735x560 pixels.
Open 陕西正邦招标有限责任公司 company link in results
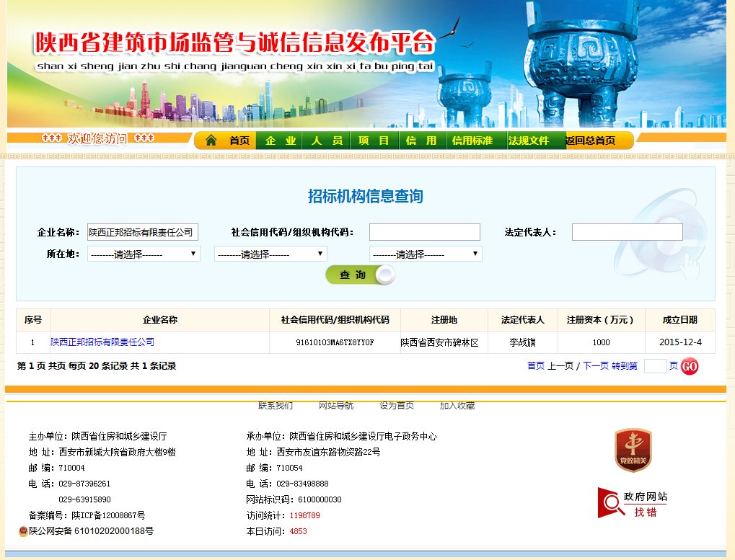pyautogui.click(x=102, y=342)
